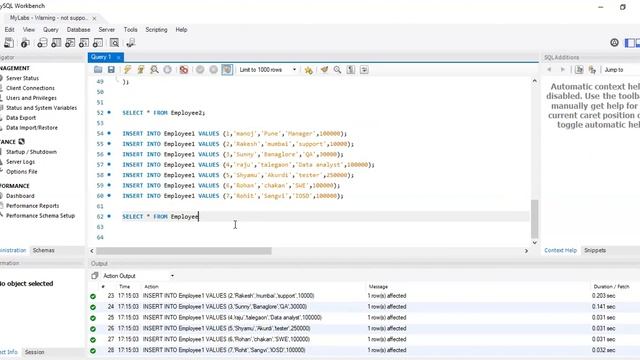Click the editor scroll down arrow
The image size is (640, 360).
pos(535,242)
